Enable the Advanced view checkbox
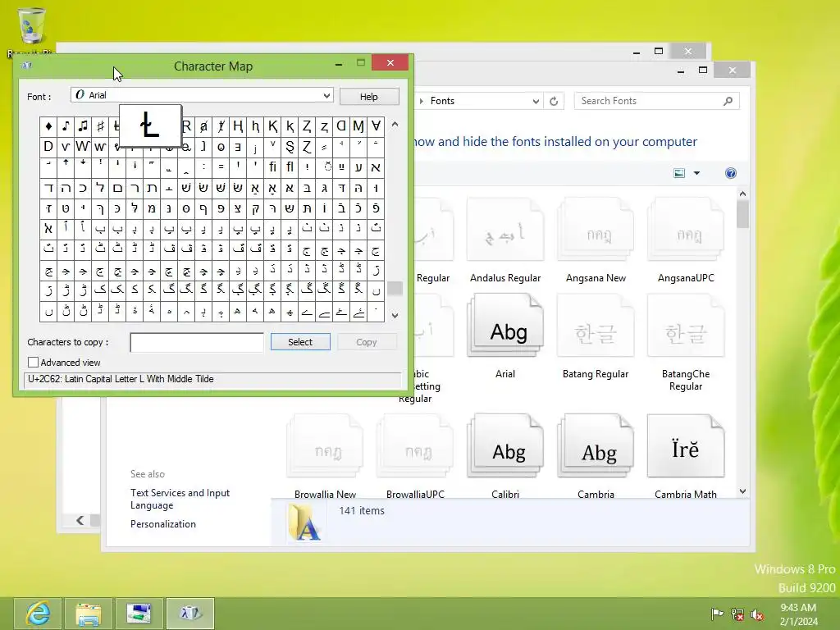Viewport: 840px width, 630px height. point(33,363)
